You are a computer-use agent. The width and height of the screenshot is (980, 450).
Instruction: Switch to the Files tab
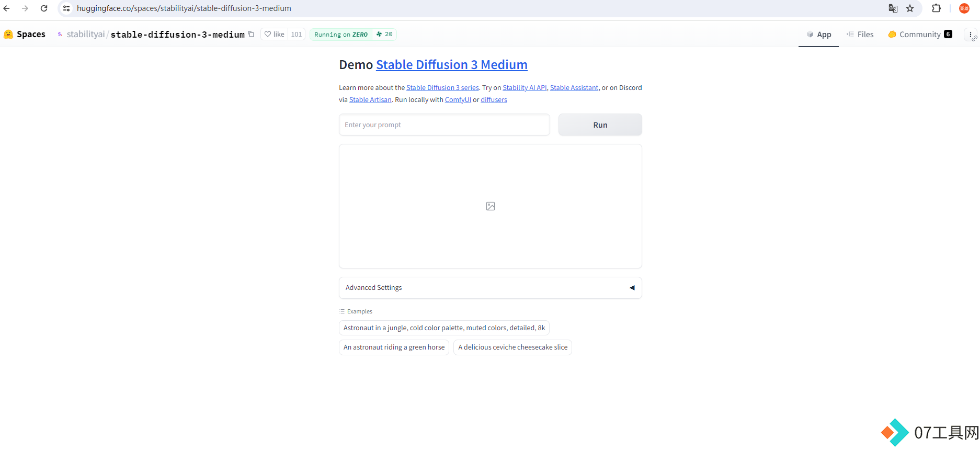click(x=860, y=35)
